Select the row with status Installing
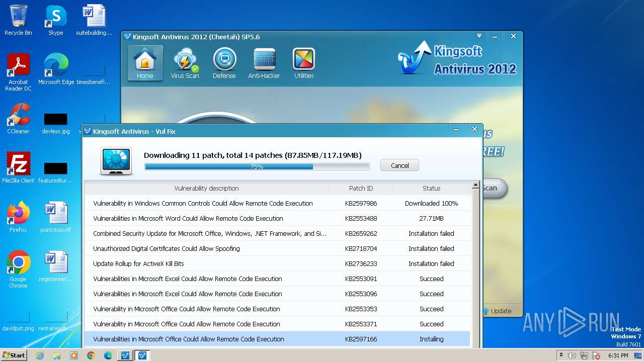Screen dimensions: 644x362 277,339
